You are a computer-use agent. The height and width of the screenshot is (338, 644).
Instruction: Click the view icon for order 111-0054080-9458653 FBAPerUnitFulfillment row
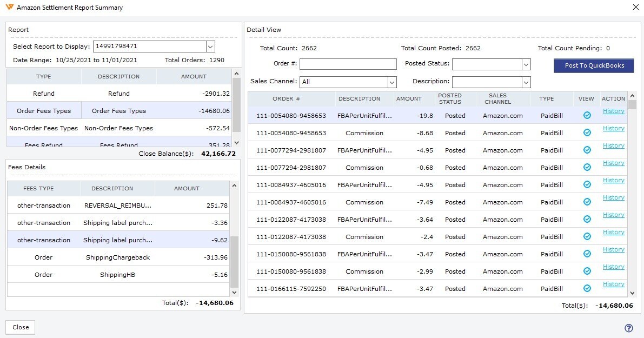587,115
